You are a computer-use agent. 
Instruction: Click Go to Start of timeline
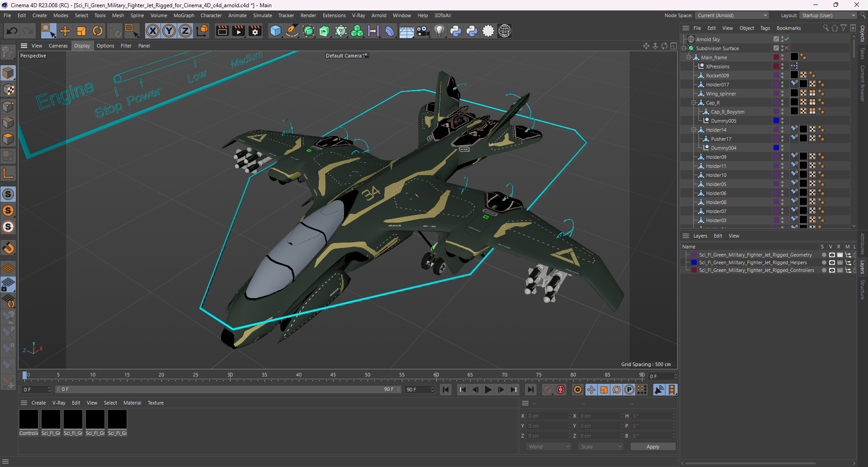(x=446, y=390)
